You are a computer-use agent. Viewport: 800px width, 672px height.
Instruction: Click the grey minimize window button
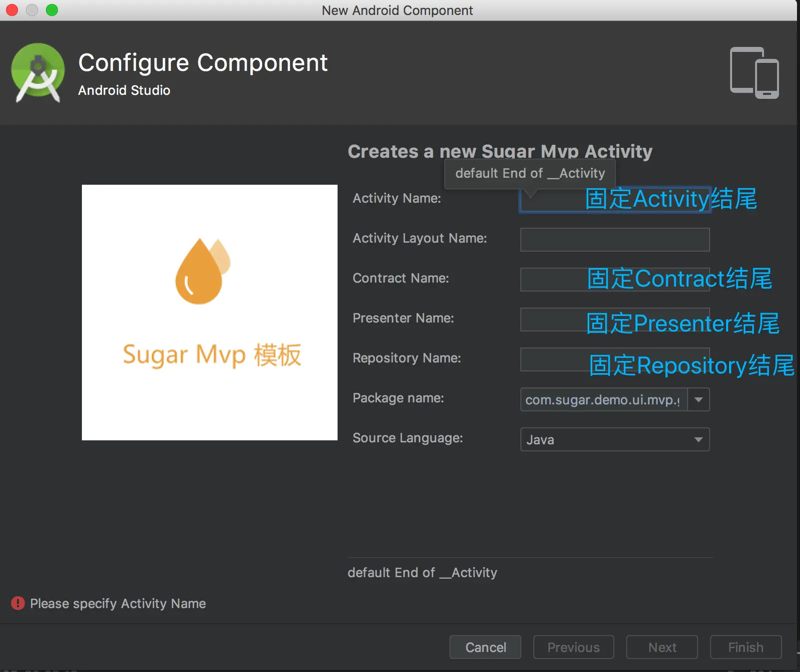click(32, 10)
